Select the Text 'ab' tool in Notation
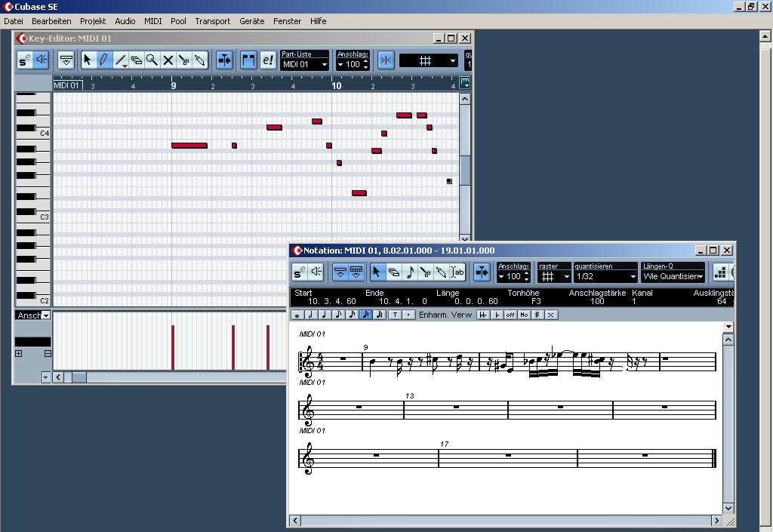Image resolution: width=773 pixels, height=532 pixels. (457, 272)
